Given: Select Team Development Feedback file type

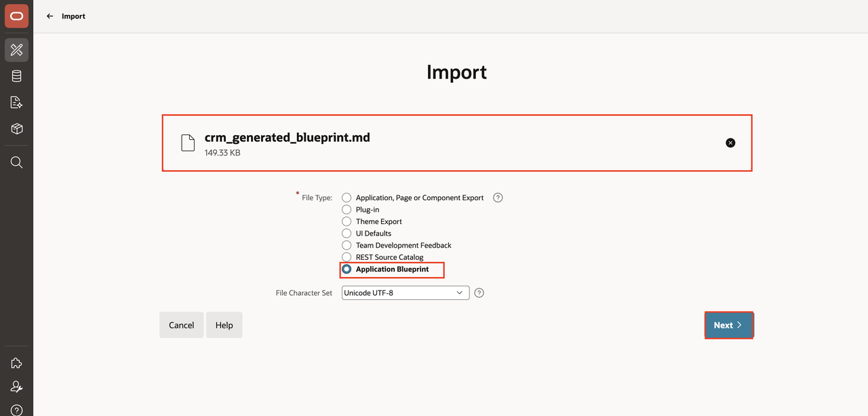Looking at the screenshot, I should 347,245.
